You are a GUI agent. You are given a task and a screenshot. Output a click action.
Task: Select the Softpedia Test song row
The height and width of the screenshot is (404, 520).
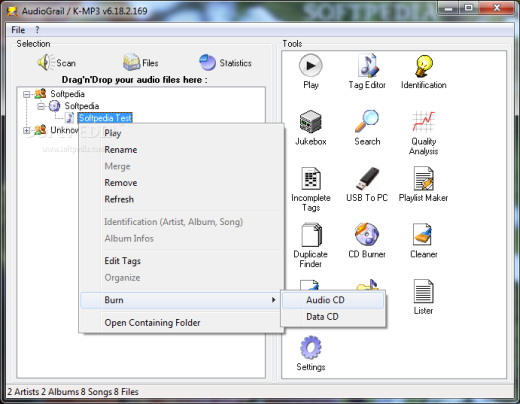(x=105, y=118)
